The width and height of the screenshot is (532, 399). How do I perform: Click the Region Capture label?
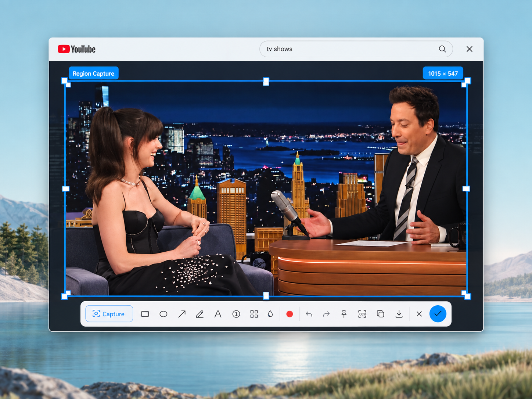93,73
